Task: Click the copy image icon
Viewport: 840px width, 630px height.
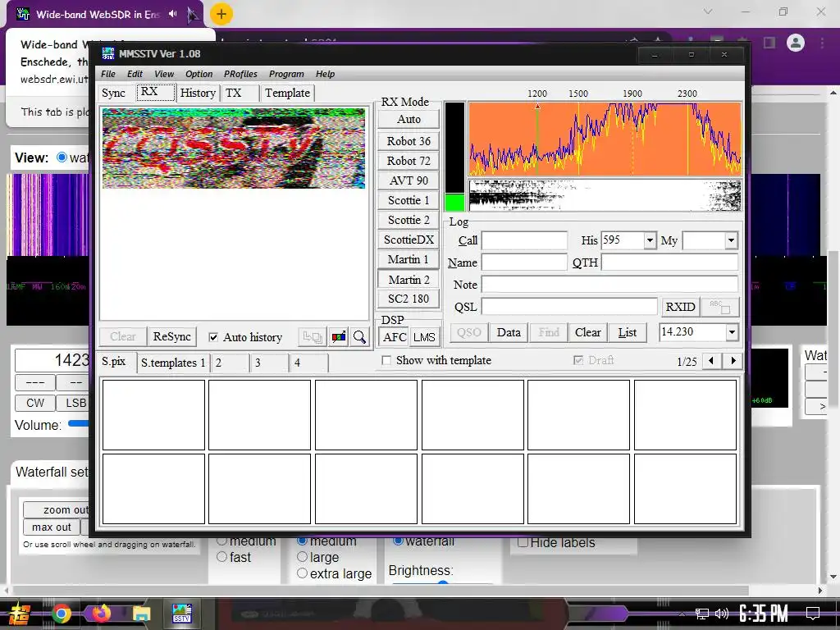Action: tap(313, 337)
